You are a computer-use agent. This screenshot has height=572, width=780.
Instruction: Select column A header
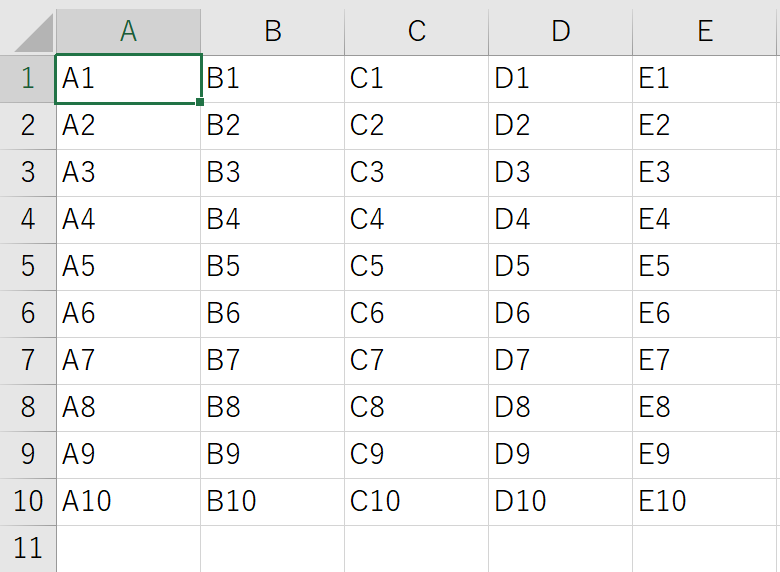(128, 31)
